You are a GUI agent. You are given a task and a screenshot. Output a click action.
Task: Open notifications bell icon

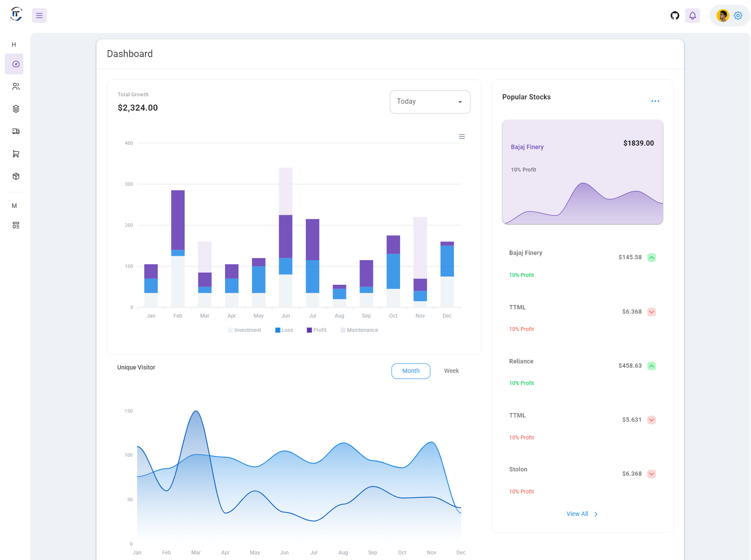click(693, 16)
